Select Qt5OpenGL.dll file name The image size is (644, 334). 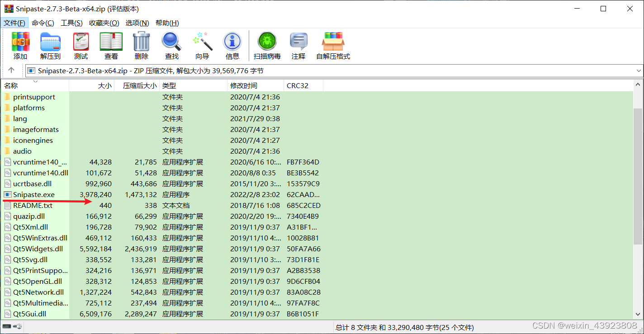(x=38, y=281)
